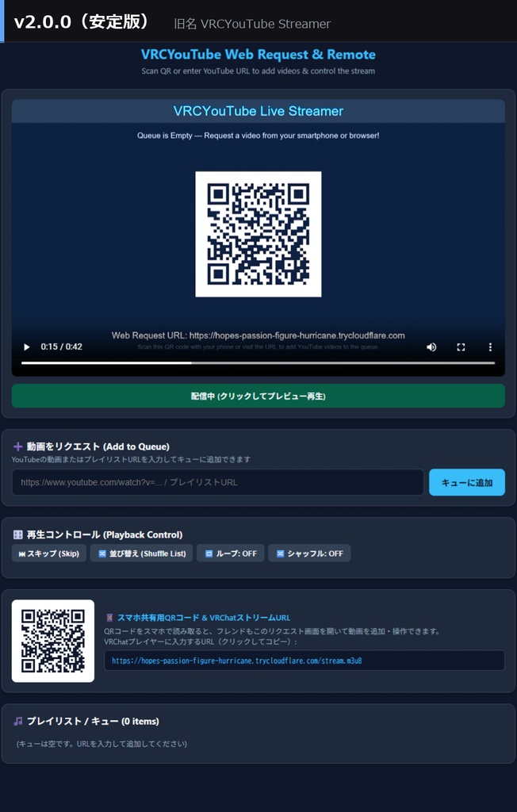Click the スマホ共有用QRコード & VRChatストリームURL heading
The height and width of the screenshot is (812, 517).
pos(204,617)
